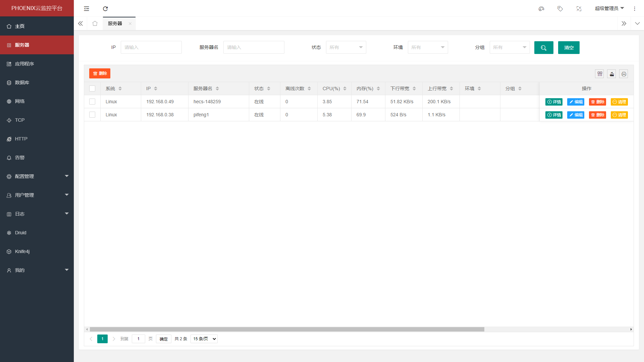
Task: Toggle fullscreen icon in top bar
Action: pos(579,9)
